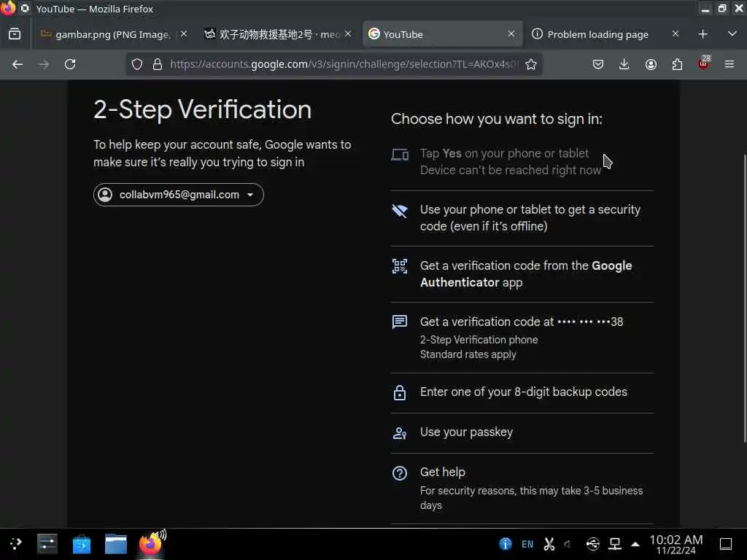
Task: Click the red extension badge showing 28
Action: click(704, 63)
